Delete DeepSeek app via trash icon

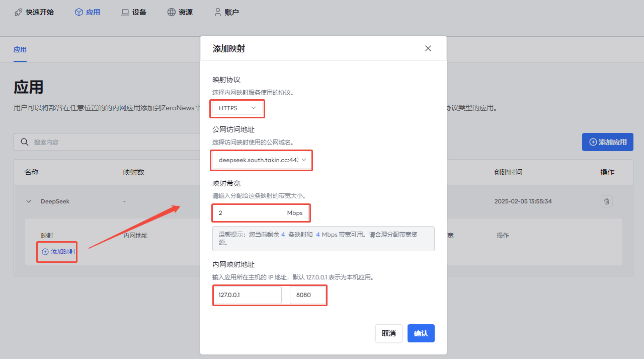(607, 201)
